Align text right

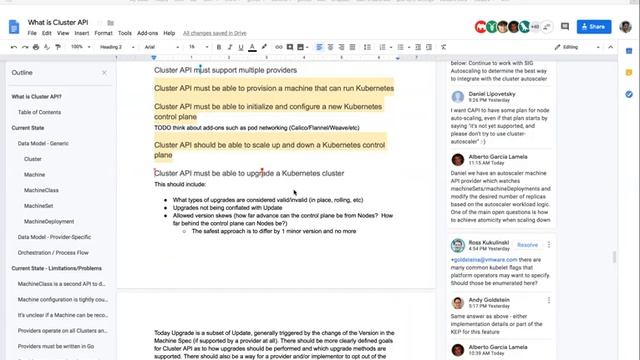[x=341, y=47]
